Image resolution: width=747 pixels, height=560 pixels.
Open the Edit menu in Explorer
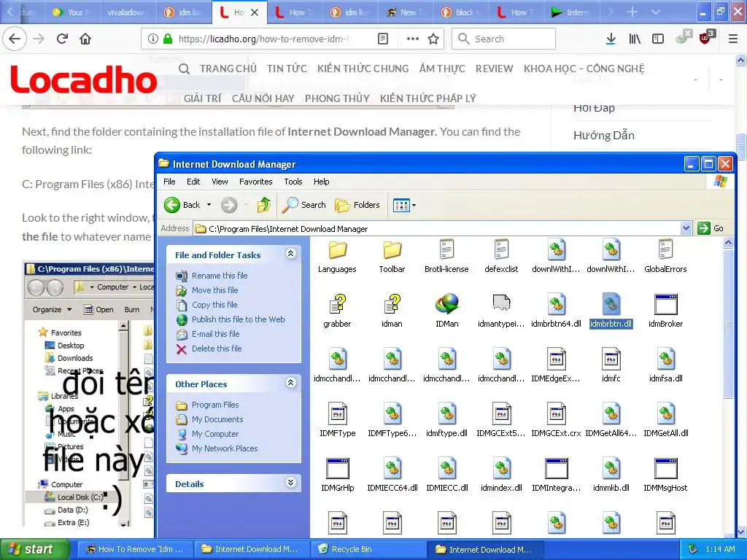(193, 182)
